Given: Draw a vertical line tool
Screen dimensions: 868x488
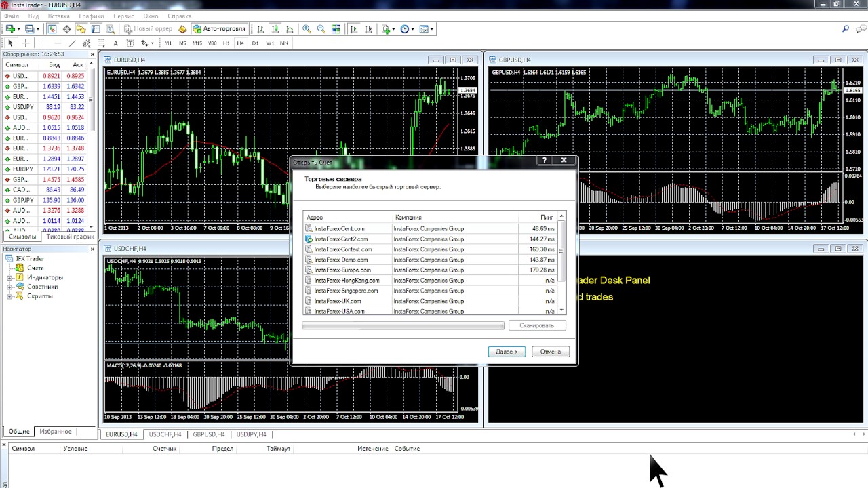Looking at the screenshot, I should [43, 43].
